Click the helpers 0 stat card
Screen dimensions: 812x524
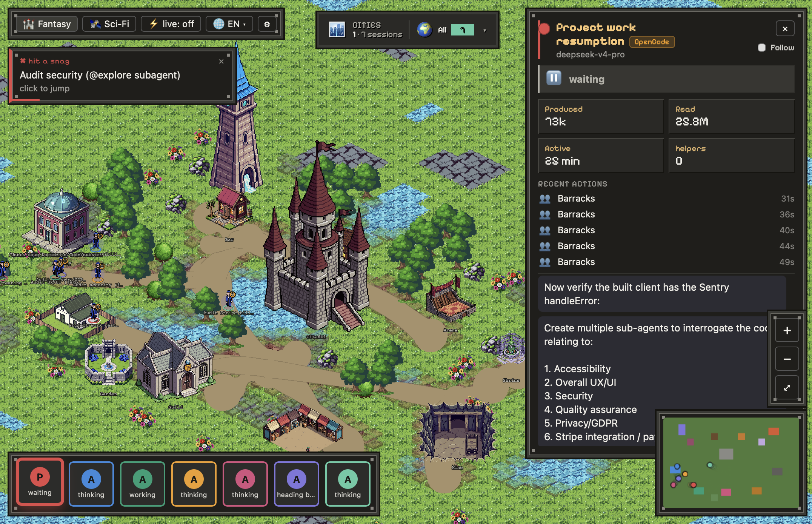click(x=731, y=156)
